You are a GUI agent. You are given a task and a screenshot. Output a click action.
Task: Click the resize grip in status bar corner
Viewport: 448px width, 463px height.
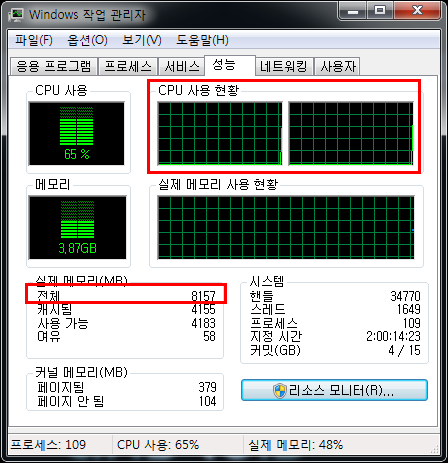tap(434, 449)
